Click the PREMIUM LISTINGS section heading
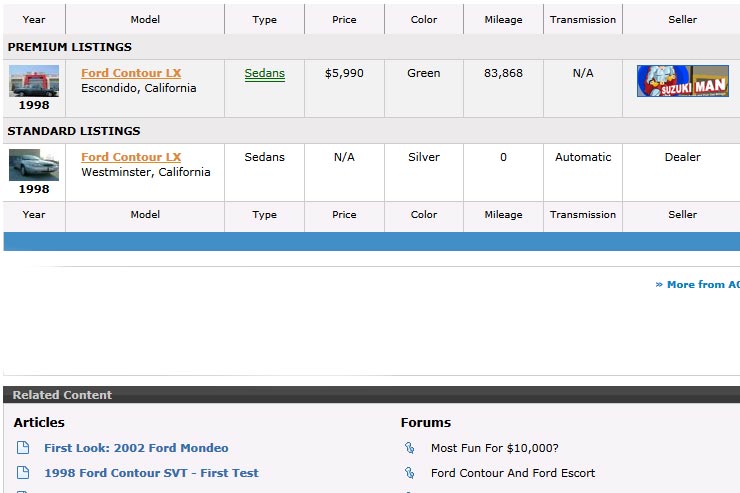740x493 pixels. pos(69,47)
